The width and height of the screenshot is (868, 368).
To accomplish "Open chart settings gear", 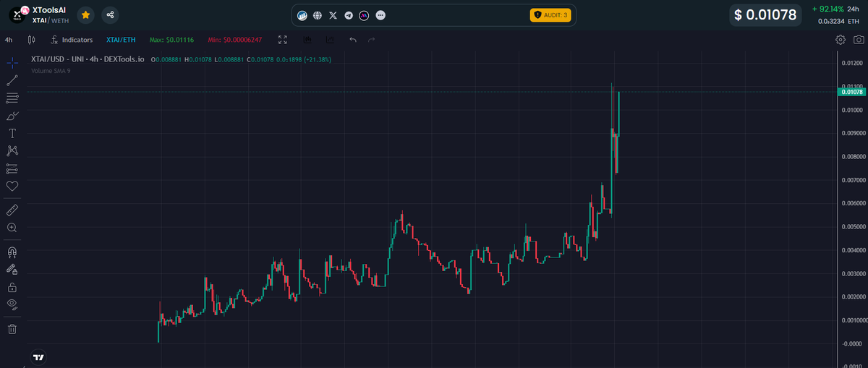I will pos(841,40).
